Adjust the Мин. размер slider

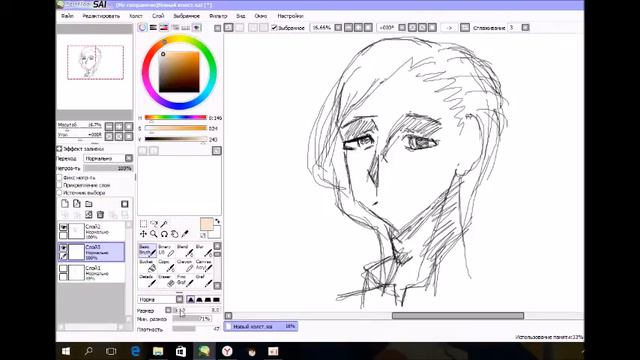[x=192, y=319]
